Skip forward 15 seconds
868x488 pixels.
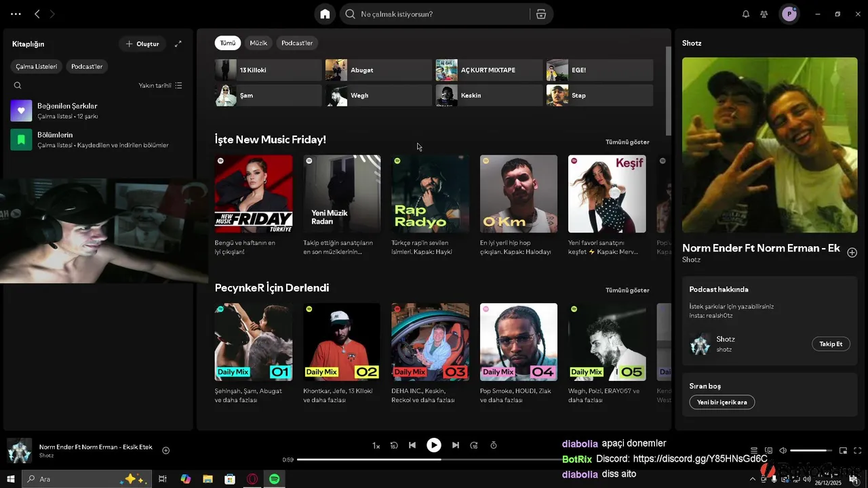pyautogui.click(x=474, y=445)
